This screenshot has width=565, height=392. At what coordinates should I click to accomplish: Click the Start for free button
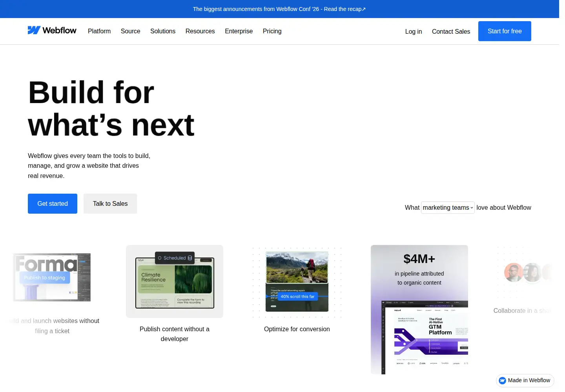505,31
